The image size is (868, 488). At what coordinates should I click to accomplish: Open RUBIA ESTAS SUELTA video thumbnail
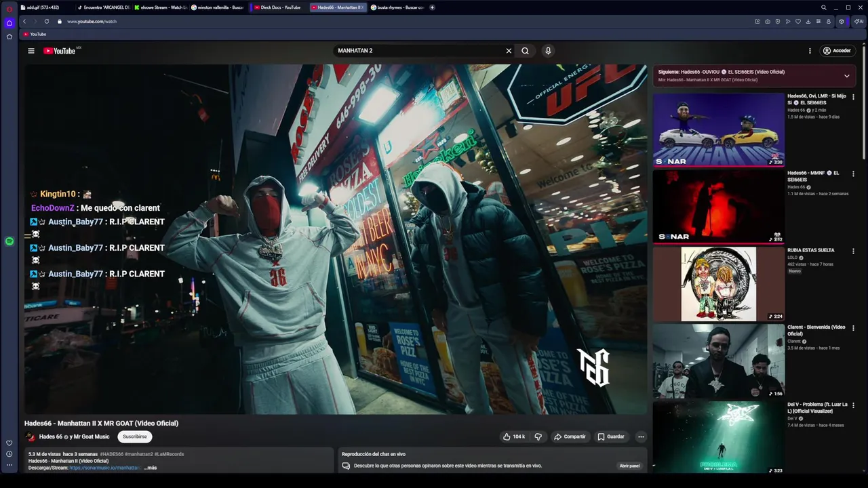click(718, 284)
